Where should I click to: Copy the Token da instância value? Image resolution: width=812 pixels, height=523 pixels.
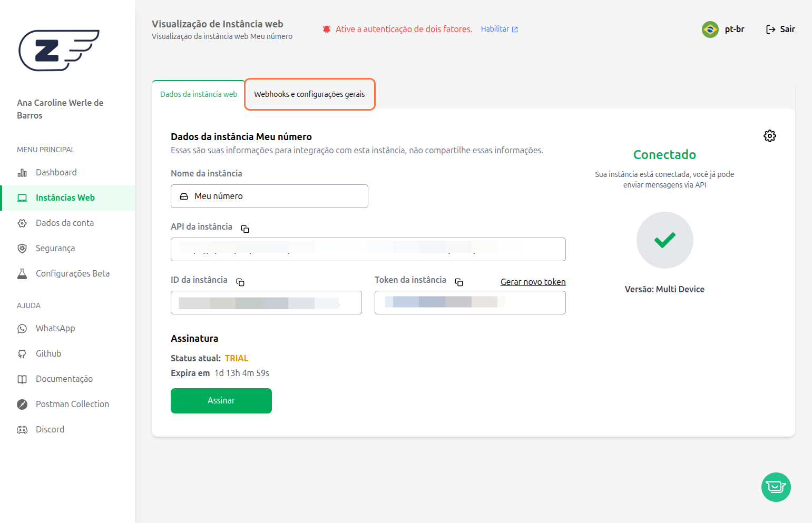[x=459, y=282]
